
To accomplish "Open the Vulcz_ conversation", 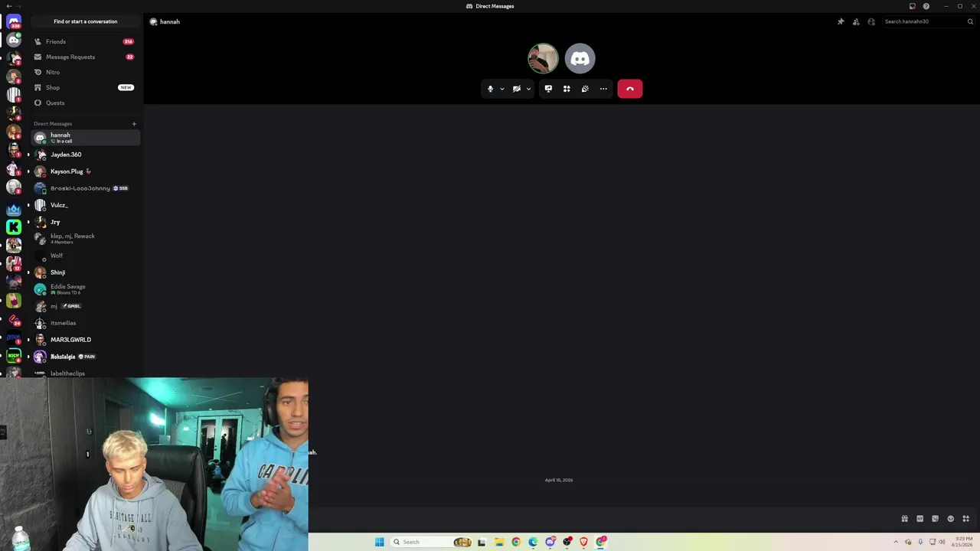I will (86, 205).
